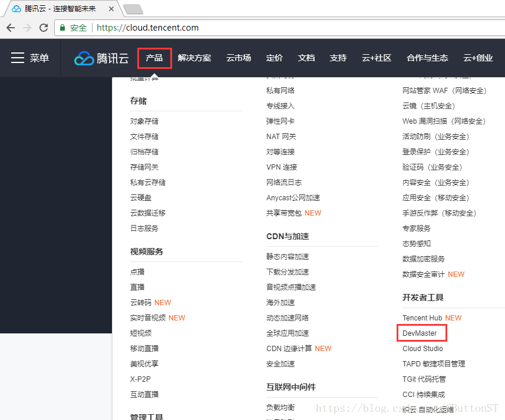Viewport: 505px width, 420px height.
Task: Open NAT 网关 product link
Action: click(x=281, y=137)
